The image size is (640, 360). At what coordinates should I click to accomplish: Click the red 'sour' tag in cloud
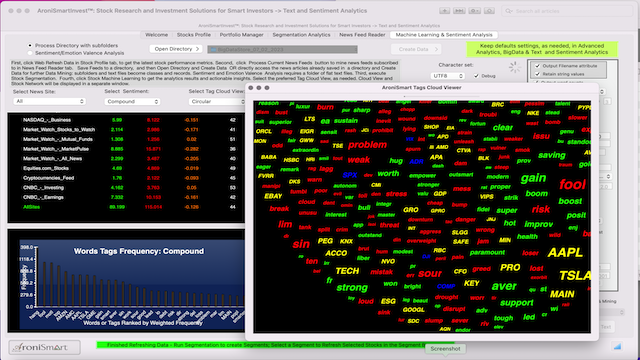430,273
